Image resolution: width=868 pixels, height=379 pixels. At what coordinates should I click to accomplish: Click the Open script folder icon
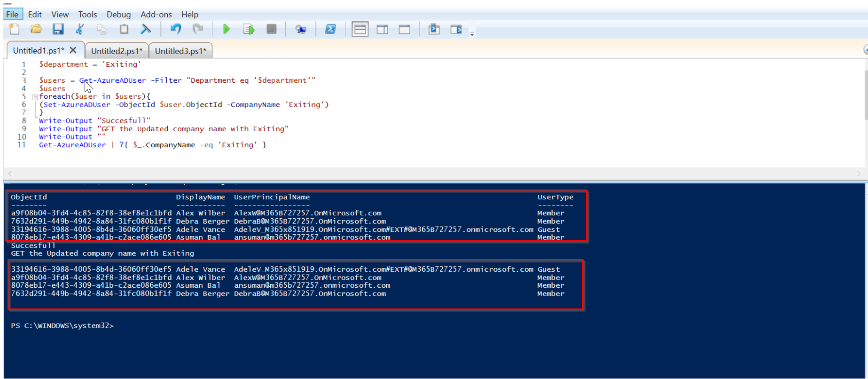(x=36, y=29)
